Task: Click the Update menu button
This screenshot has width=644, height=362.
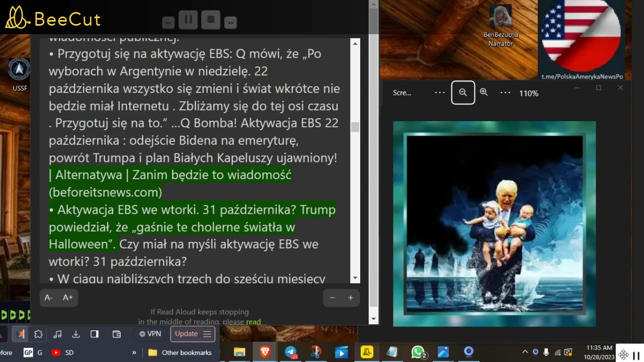Action: point(193,334)
